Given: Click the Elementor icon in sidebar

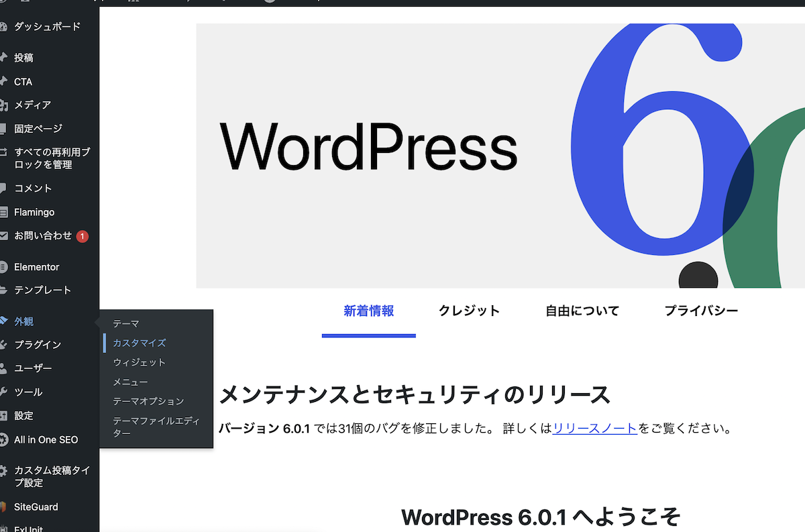Looking at the screenshot, I should tap(3, 267).
